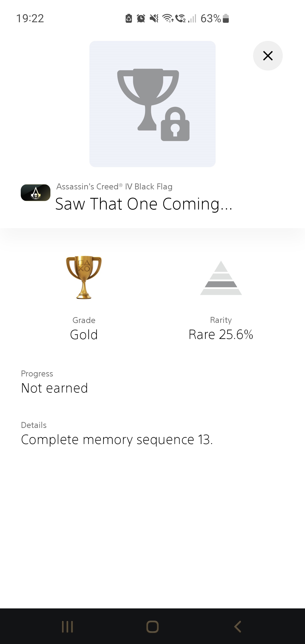Tap the rarity pyramid icon
305x644 pixels.
point(221,278)
